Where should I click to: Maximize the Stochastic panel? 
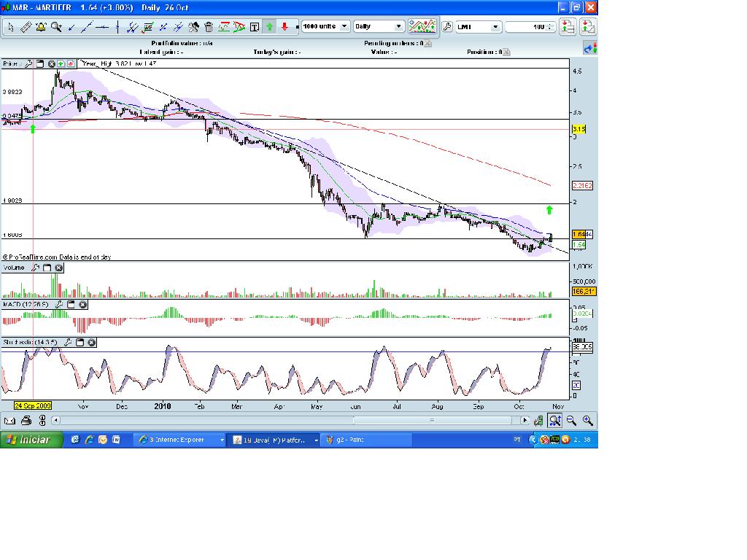click(x=80, y=343)
